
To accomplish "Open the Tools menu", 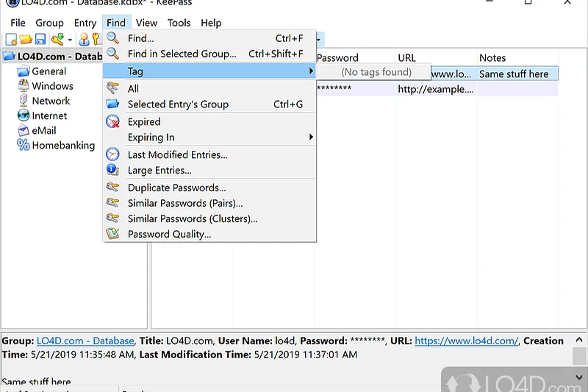I will click(179, 23).
